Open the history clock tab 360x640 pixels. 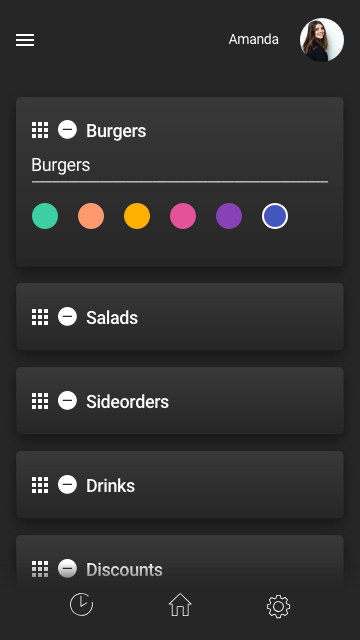click(x=81, y=604)
